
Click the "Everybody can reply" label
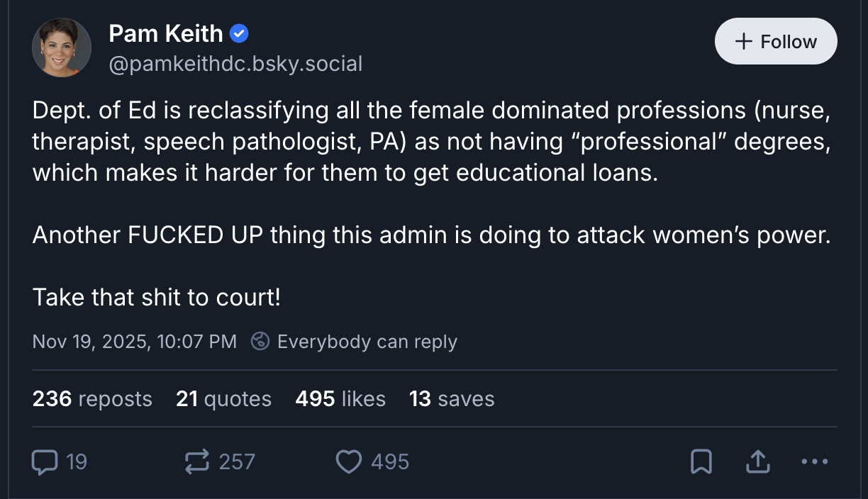tap(367, 342)
